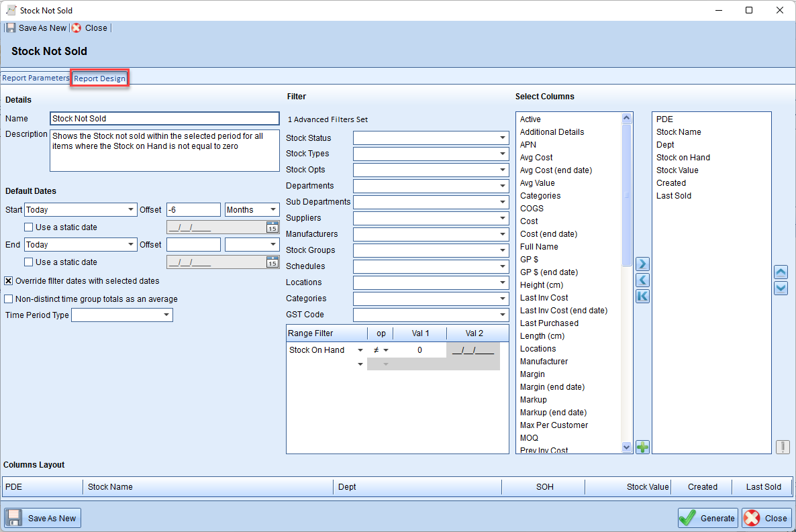Select the Report Design tab
The width and height of the screenshot is (796, 532).
99,78
